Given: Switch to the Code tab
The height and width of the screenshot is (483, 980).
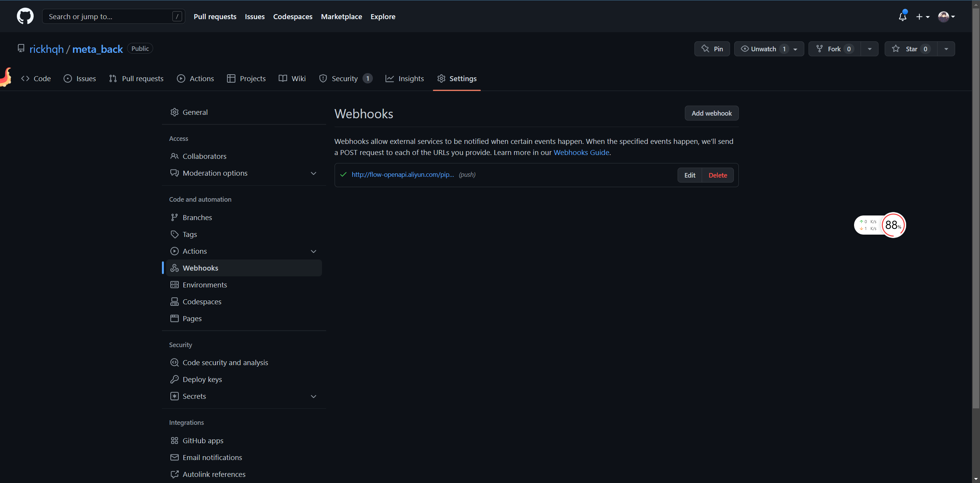Looking at the screenshot, I should tap(36, 78).
